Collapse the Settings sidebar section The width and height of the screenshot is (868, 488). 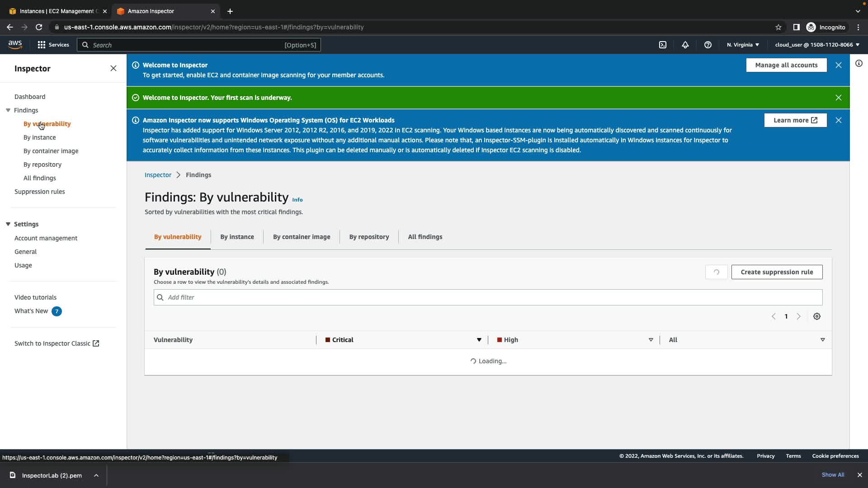pyautogui.click(x=8, y=224)
